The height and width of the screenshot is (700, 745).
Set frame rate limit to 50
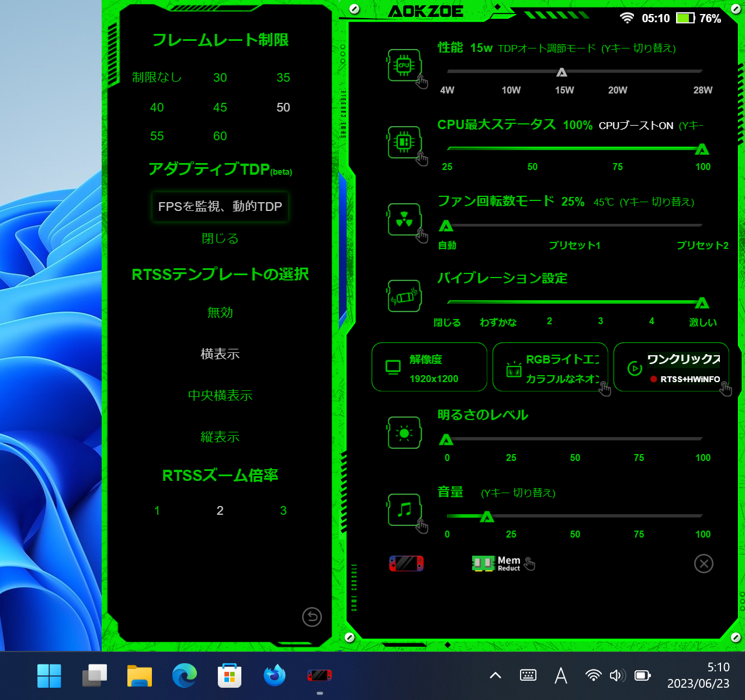click(x=283, y=108)
